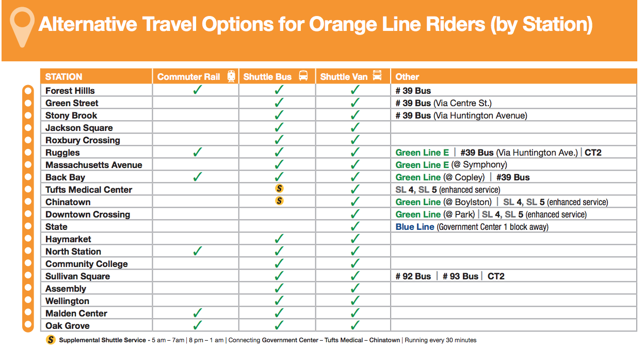Click the Forest Hills Commuter Rail checkmark
The height and width of the screenshot is (351, 644).
(x=197, y=90)
